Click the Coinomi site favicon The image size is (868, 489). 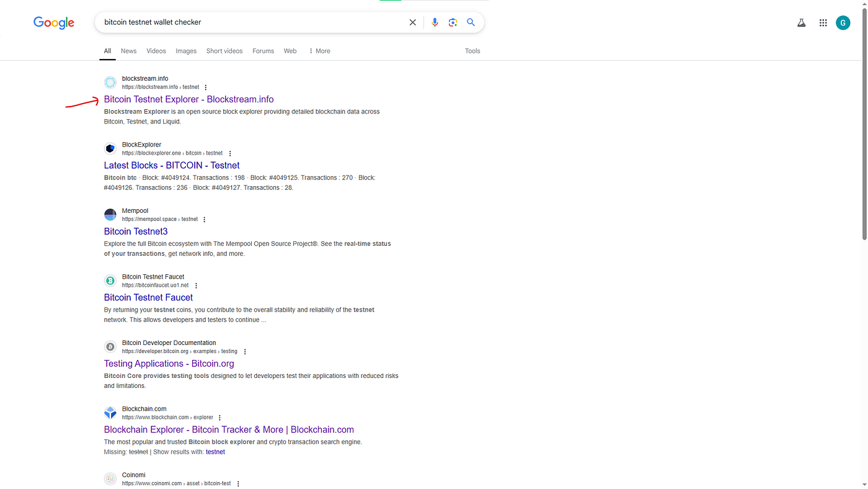(110, 479)
